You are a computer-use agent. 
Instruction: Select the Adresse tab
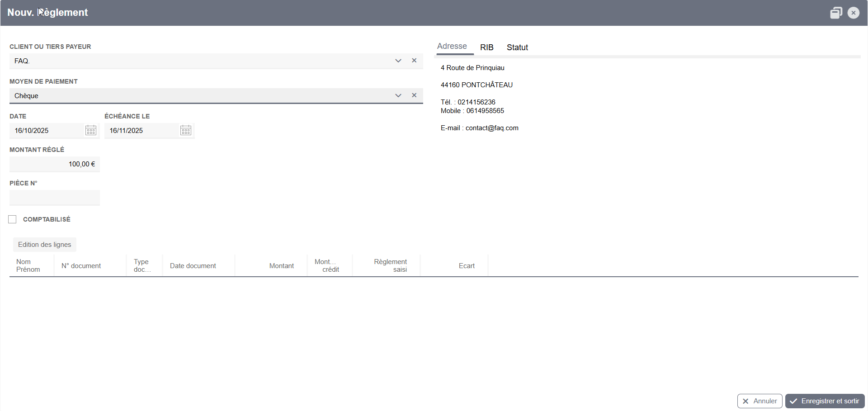tap(452, 46)
